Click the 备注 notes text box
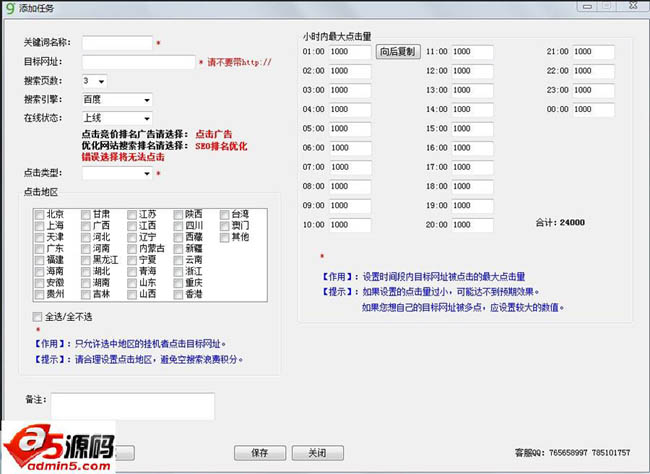Image resolution: width=650 pixels, height=474 pixels. pyautogui.click(x=133, y=406)
